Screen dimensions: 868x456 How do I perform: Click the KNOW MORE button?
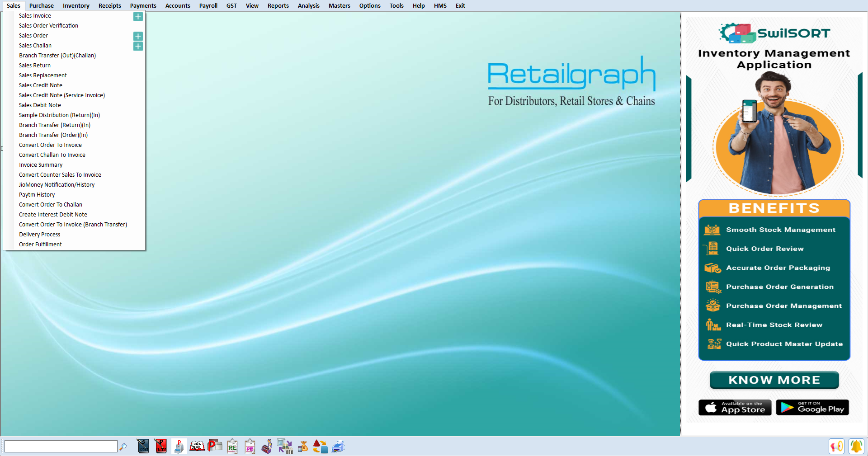[x=774, y=380]
